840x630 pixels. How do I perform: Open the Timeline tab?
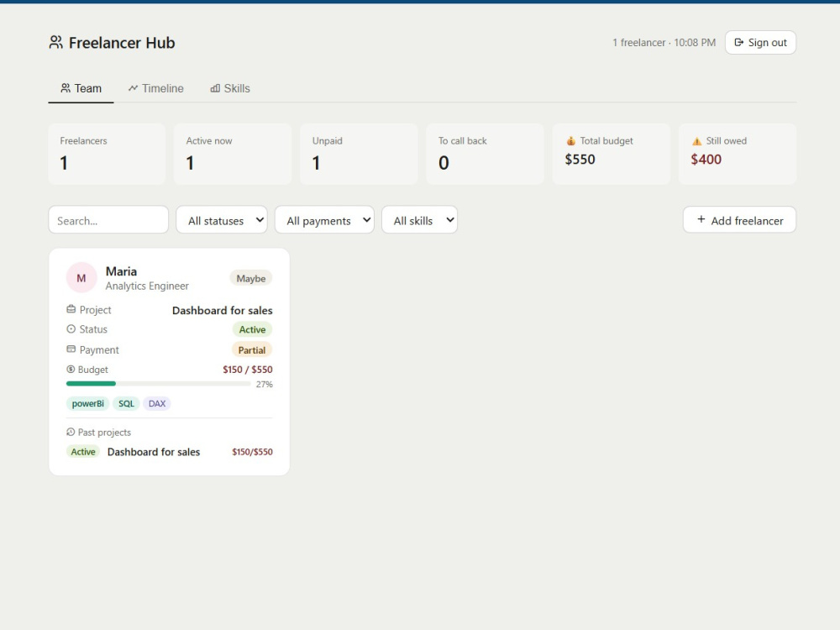[x=156, y=88]
